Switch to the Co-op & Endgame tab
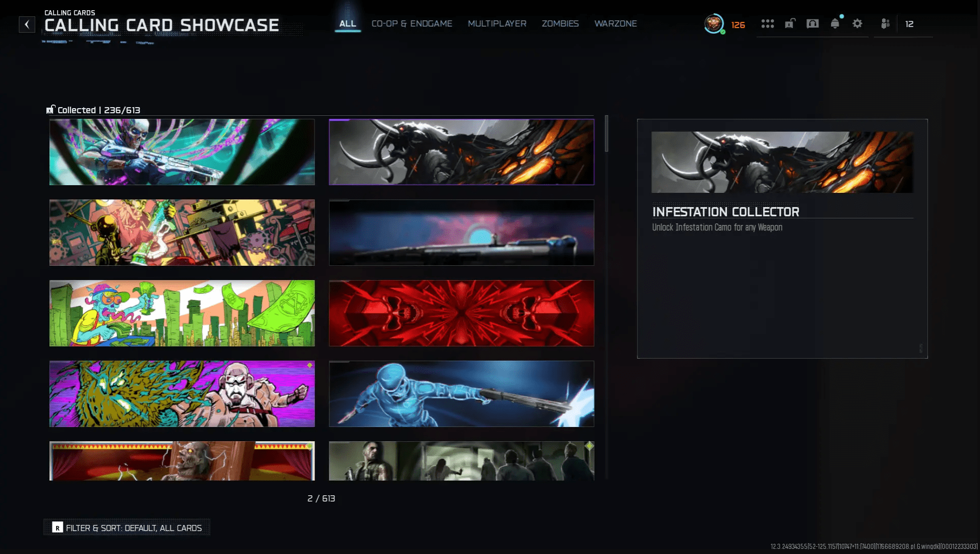 (x=411, y=24)
